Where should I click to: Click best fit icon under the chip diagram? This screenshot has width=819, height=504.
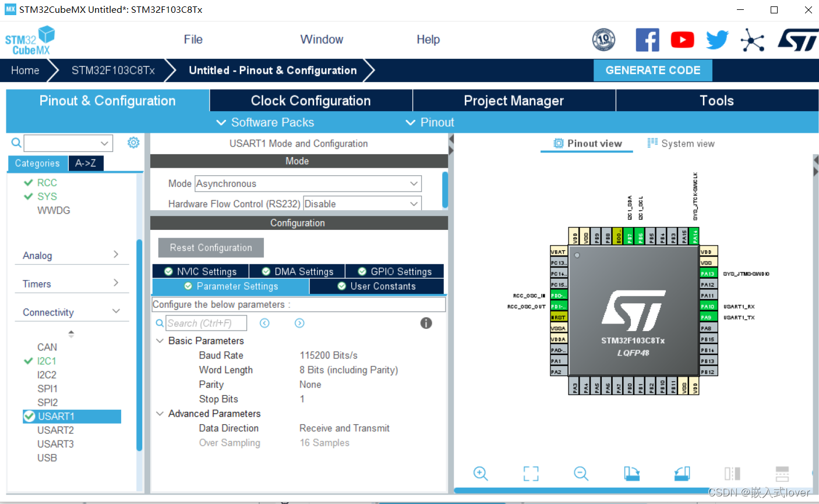pos(531,473)
